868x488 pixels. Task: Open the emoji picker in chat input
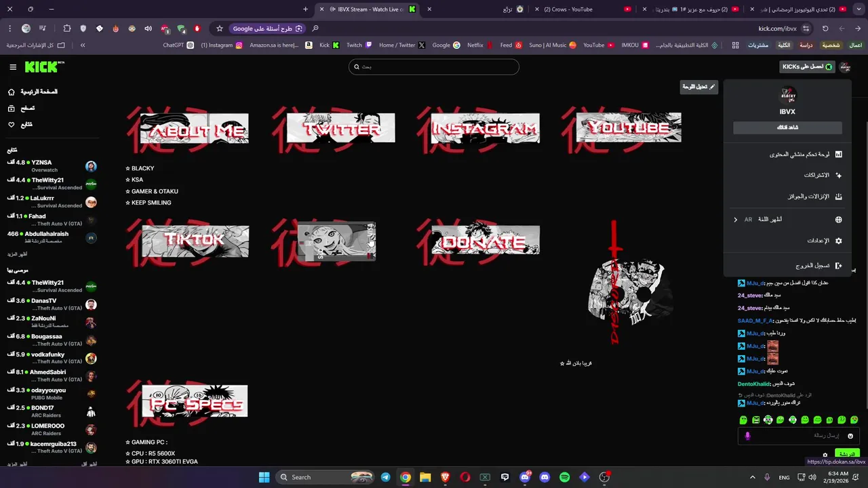pyautogui.click(x=850, y=436)
